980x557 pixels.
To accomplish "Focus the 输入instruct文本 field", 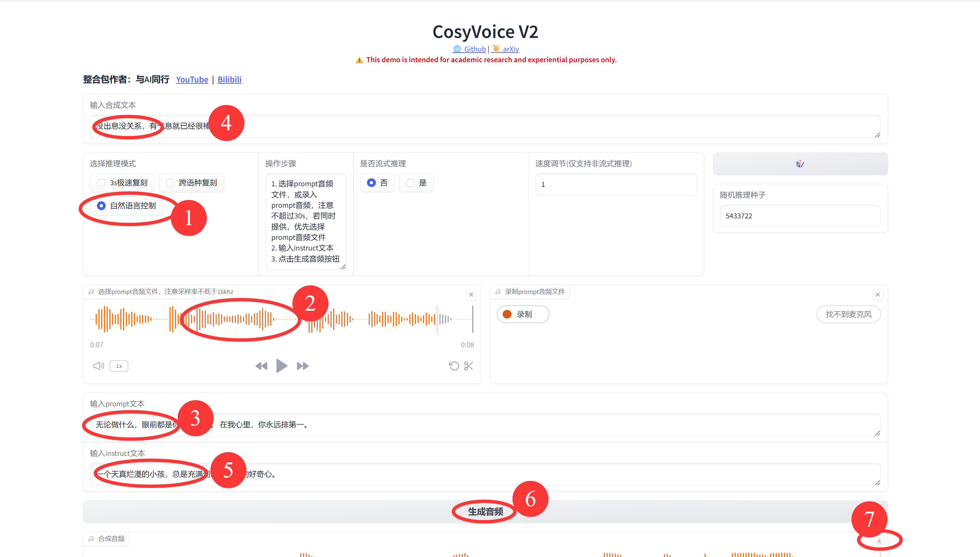I will (x=486, y=474).
